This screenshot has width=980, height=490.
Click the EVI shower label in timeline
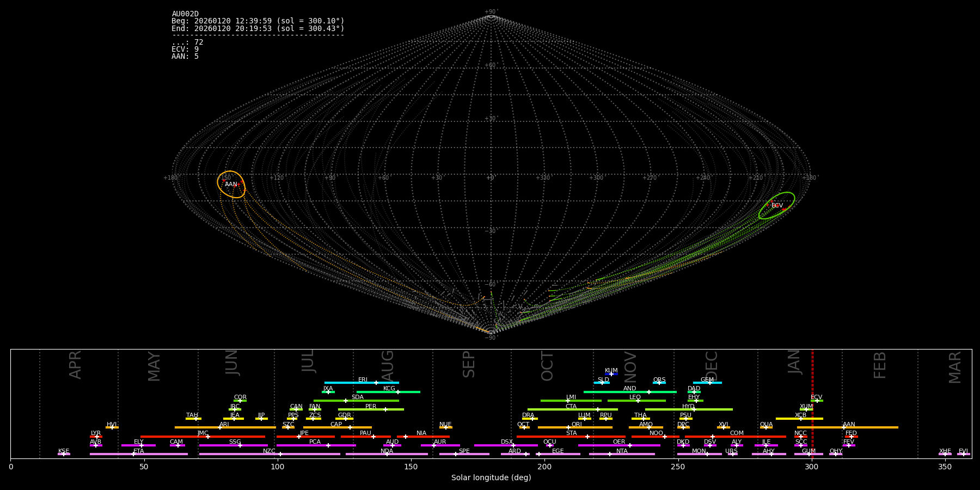963,451
